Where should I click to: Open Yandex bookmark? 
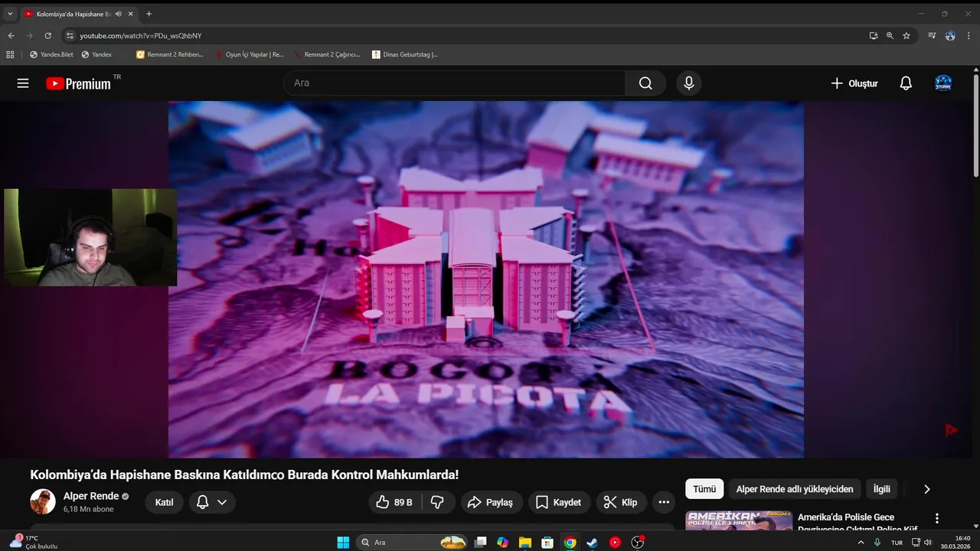[x=96, y=54]
